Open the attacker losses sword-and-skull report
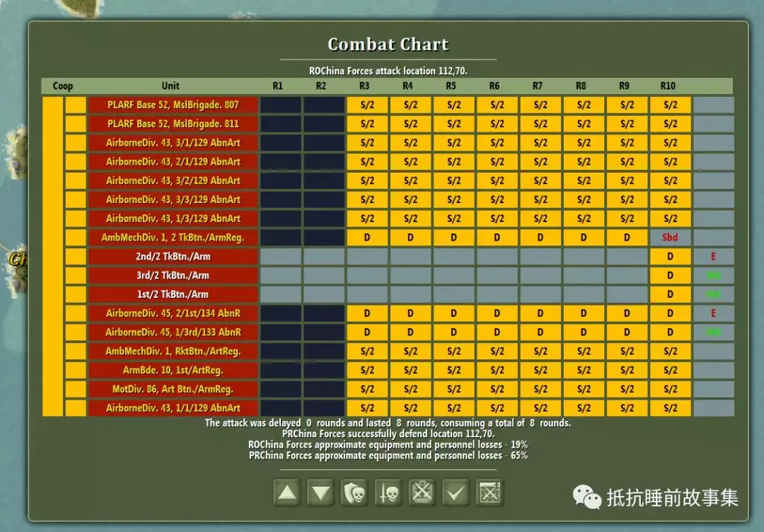 (388, 493)
